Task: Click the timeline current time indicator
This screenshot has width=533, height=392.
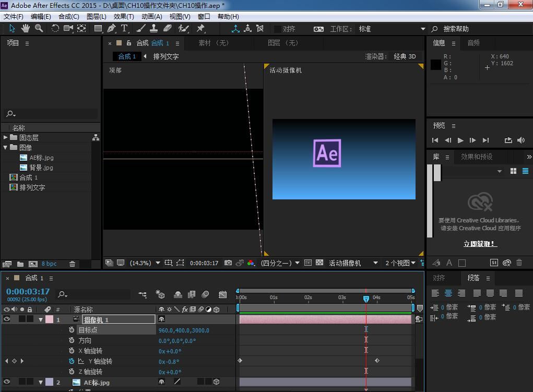Action: point(366,299)
